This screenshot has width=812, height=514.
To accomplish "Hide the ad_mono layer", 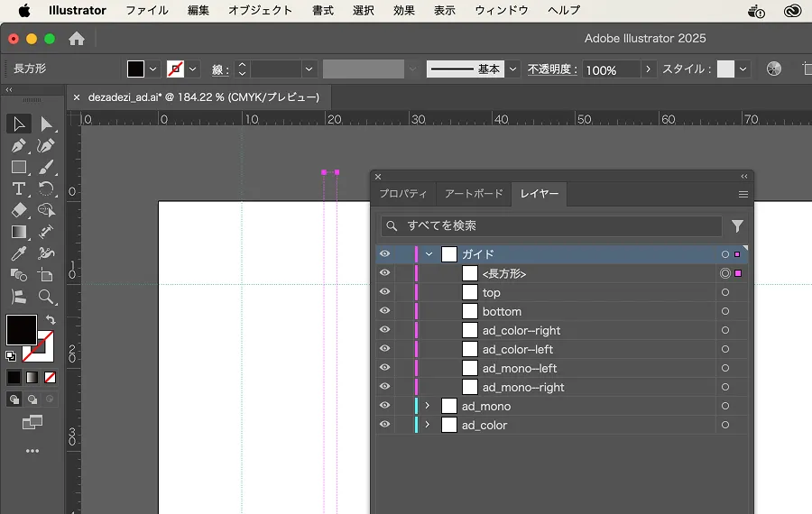I will click(x=385, y=407).
